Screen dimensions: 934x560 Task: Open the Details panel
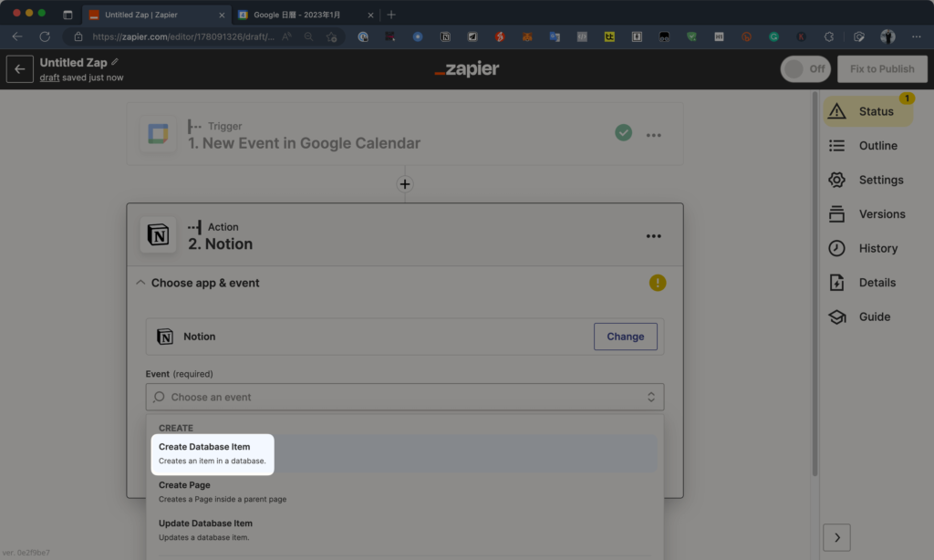(x=863, y=283)
